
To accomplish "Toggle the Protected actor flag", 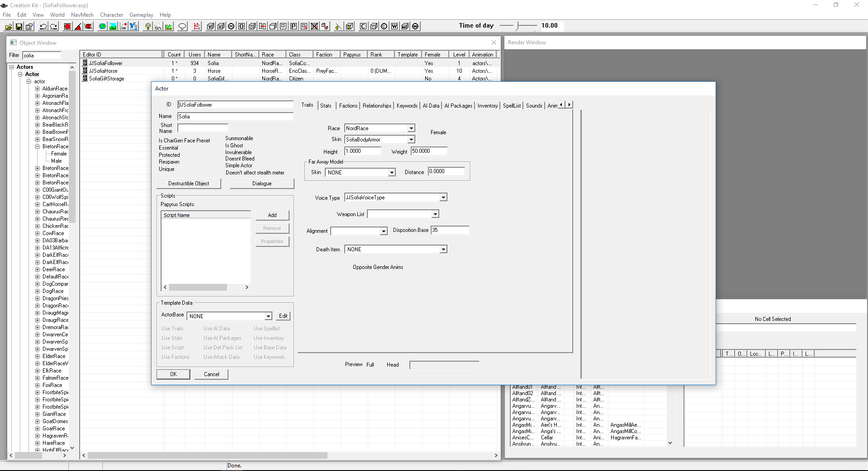I will 169,155.
